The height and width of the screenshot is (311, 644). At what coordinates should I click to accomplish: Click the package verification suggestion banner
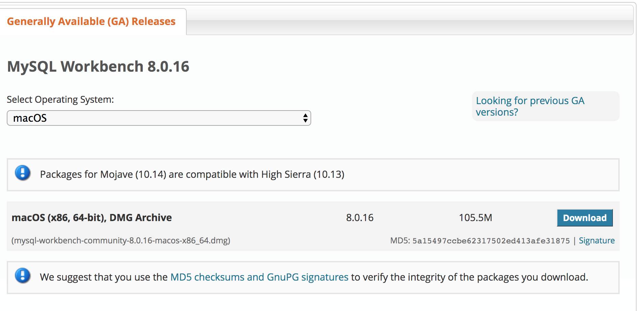(x=321, y=277)
